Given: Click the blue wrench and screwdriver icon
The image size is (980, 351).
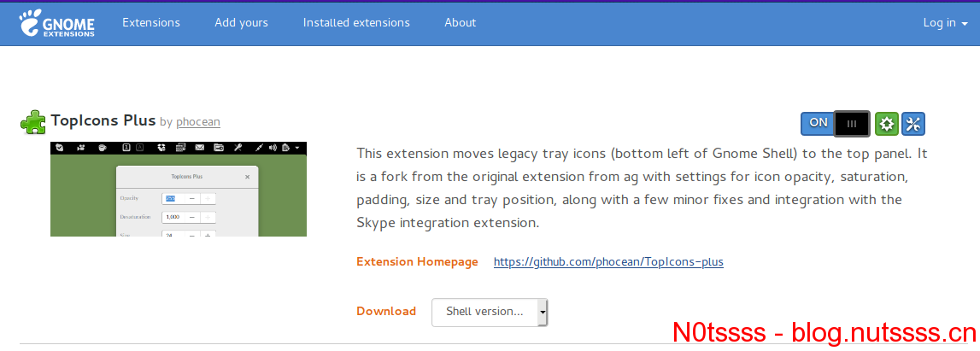Looking at the screenshot, I should [913, 125].
